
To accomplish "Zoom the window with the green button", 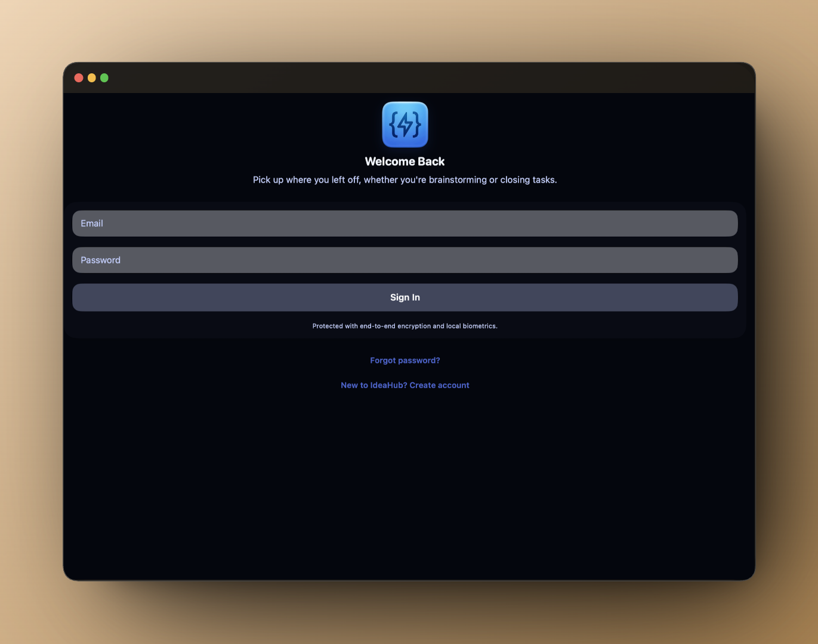I will pos(104,78).
